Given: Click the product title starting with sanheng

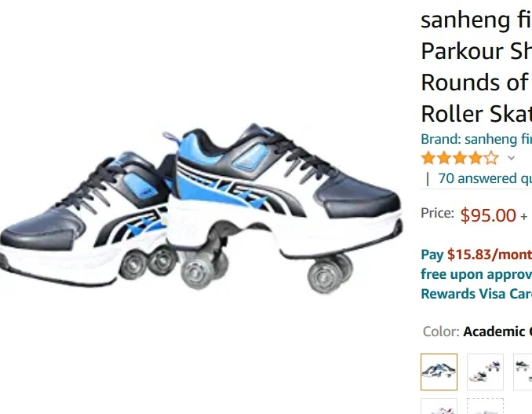Looking at the screenshot, I should [476, 67].
